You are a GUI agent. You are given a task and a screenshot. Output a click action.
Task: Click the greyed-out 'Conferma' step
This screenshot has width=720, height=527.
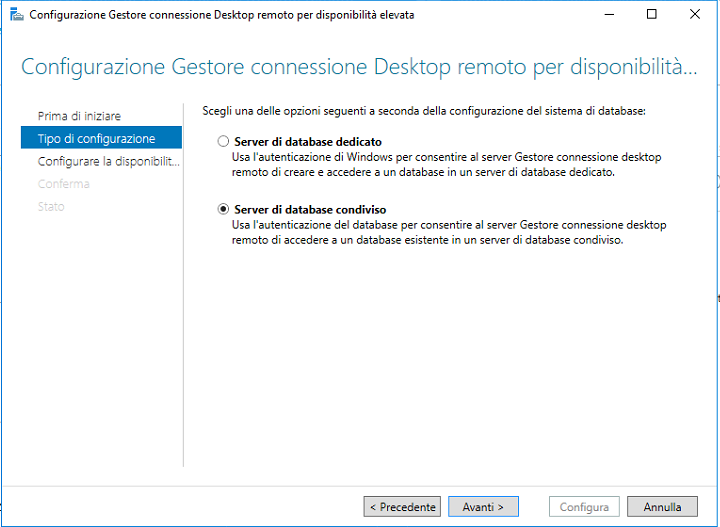63,184
